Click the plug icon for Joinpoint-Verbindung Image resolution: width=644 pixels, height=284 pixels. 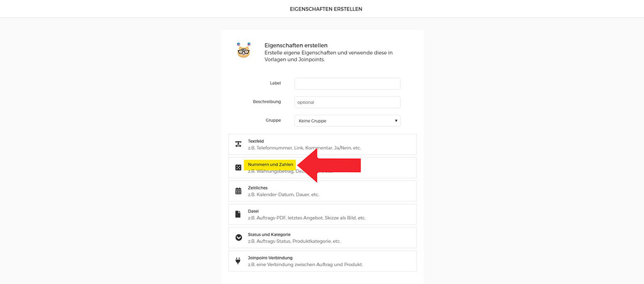click(238, 261)
